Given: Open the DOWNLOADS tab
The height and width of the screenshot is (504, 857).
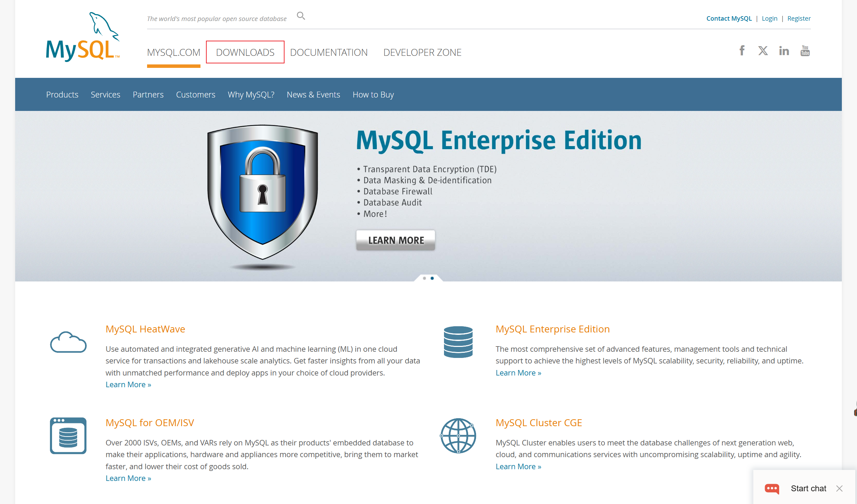Looking at the screenshot, I should (x=245, y=52).
